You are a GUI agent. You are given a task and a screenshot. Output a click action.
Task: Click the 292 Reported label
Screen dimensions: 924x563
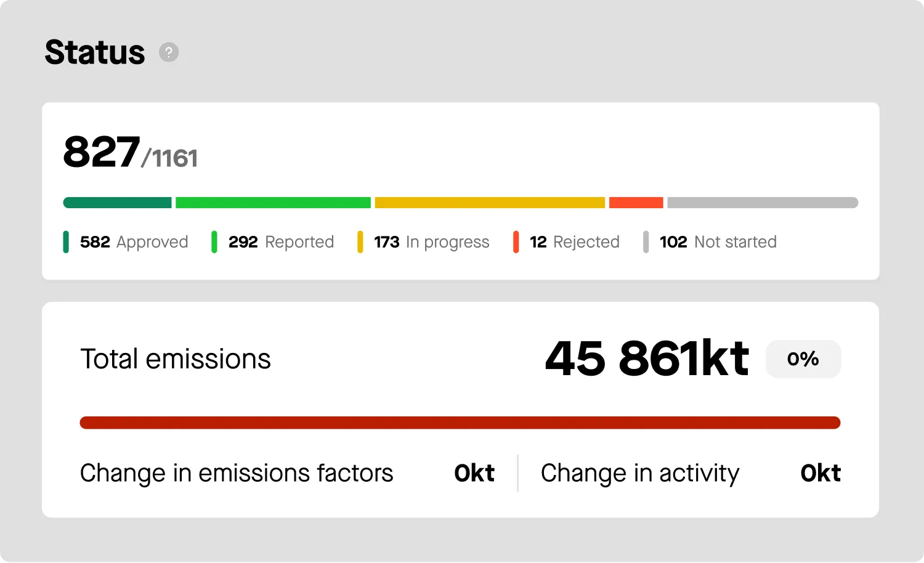coord(282,242)
